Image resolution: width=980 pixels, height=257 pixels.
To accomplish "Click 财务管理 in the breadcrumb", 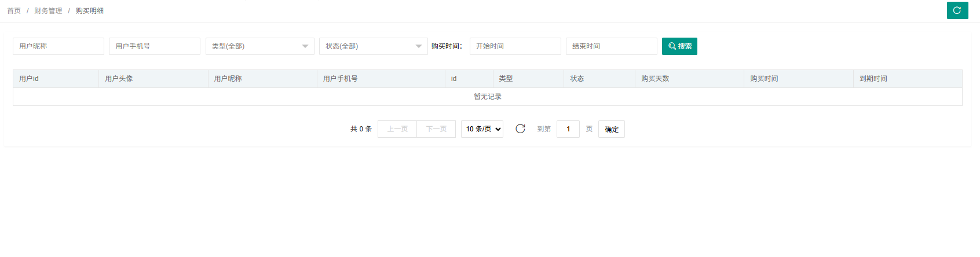I will (x=48, y=11).
